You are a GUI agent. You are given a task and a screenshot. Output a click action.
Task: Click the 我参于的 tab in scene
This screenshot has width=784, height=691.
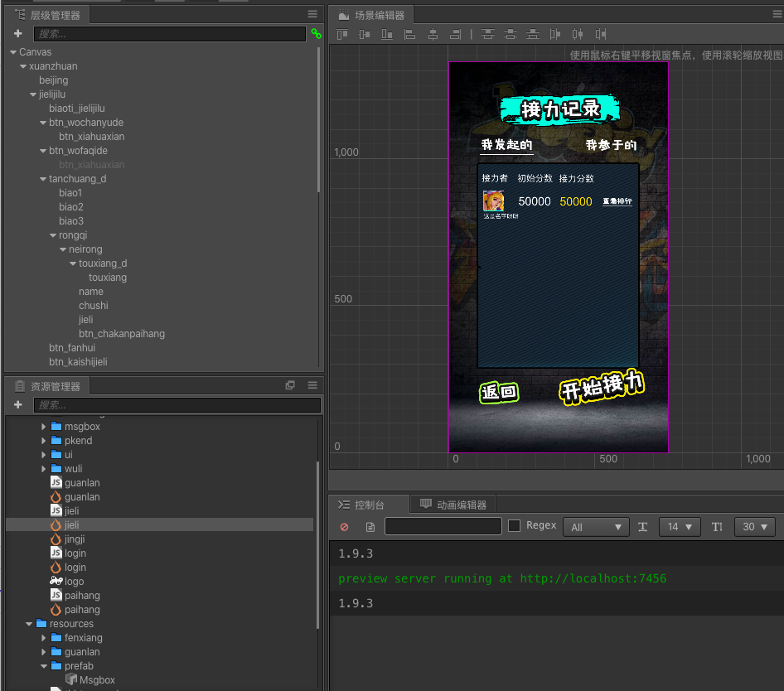click(611, 145)
